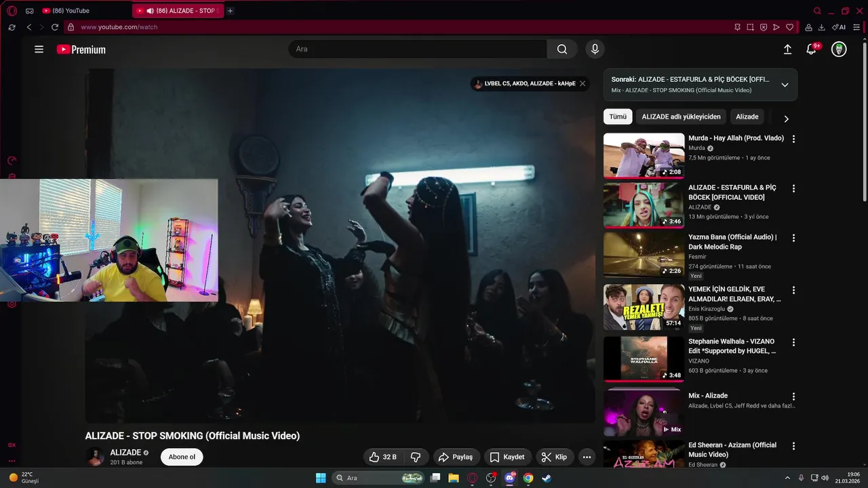Open the account avatar menu
This screenshot has width=868, height=488.
(x=839, y=49)
